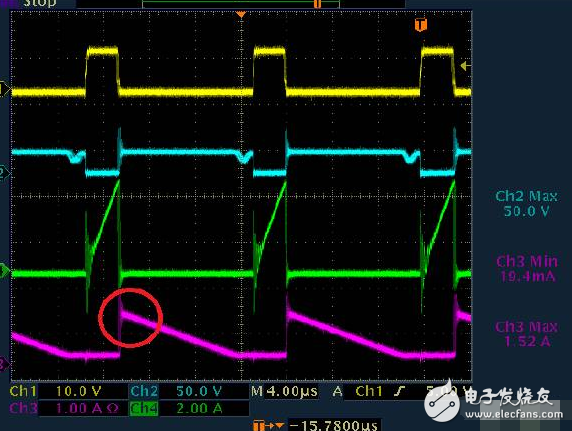
Task: Click the yellow Ch1 ground marker
Action: click(x=4, y=89)
